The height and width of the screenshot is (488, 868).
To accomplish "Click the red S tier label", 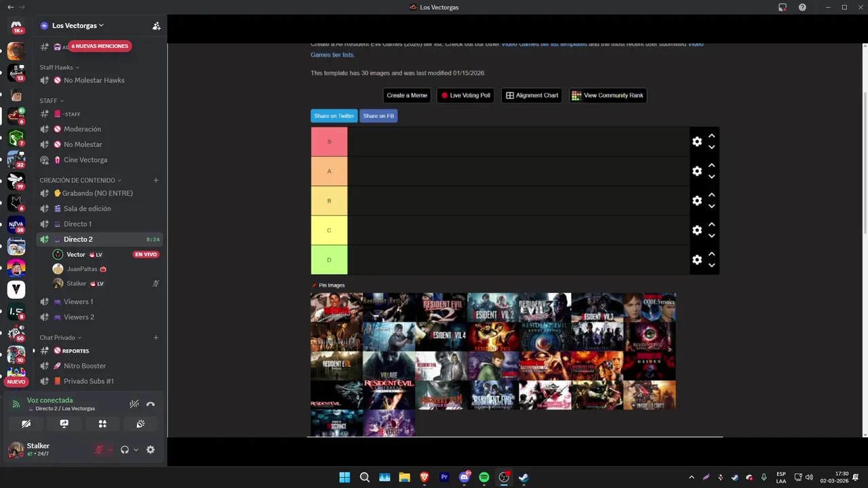I will (x=329, y=142).
